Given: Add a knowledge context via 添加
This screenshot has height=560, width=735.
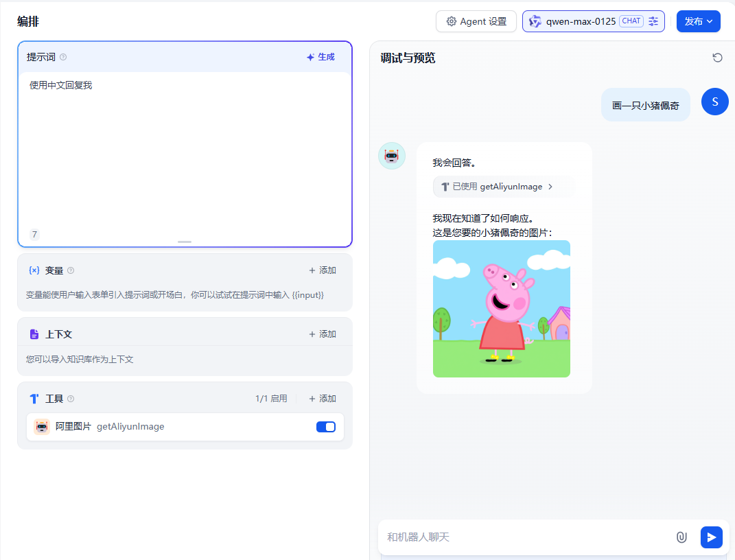Looking at the screenshot, I should [323, 334].
